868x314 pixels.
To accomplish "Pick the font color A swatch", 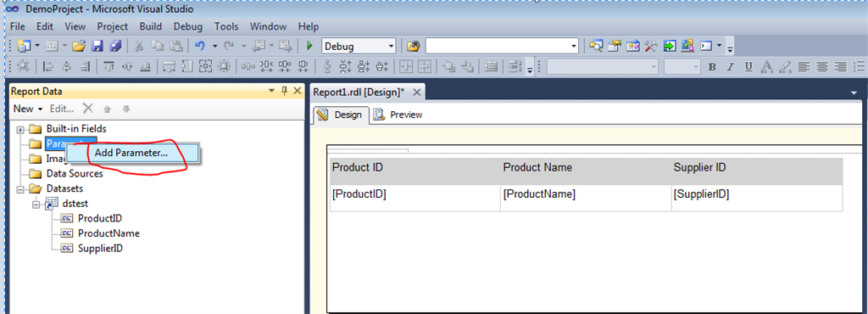I will 766,67.
